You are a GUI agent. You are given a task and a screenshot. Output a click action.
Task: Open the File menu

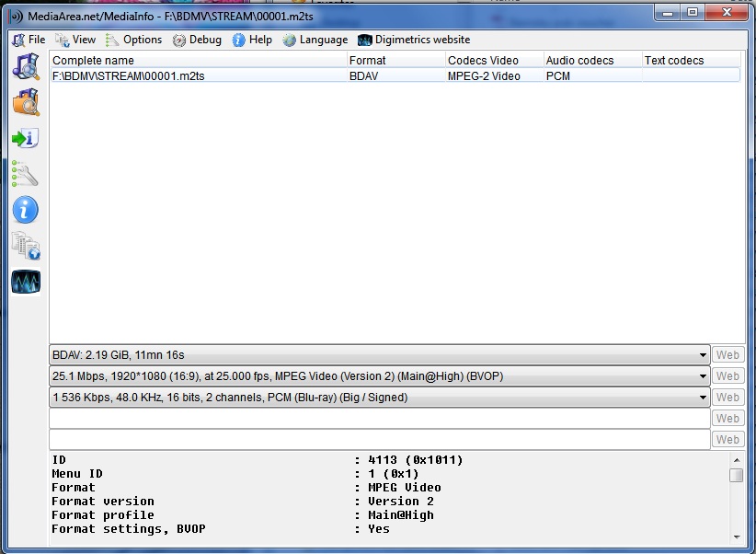pyautogui.click(x=29, y=40)
